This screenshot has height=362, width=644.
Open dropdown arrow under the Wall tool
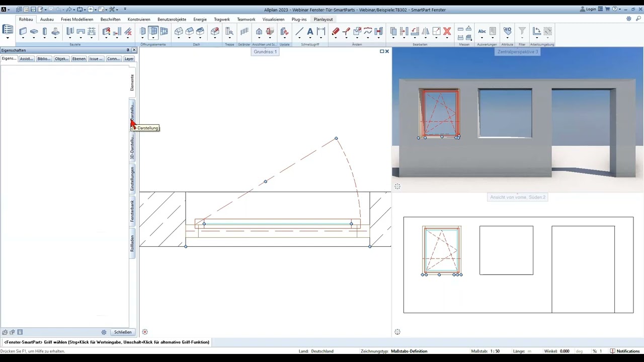point(23,38)
